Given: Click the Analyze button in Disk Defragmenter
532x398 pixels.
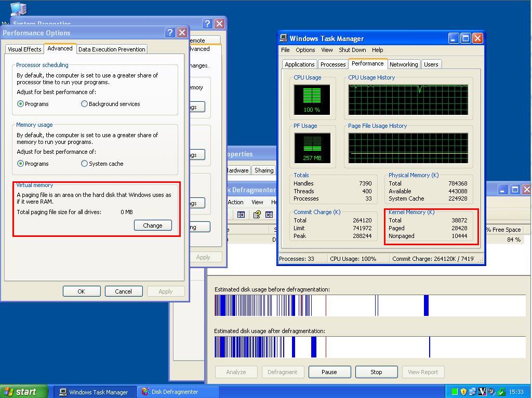Looking at the screenshot, I should [236, 372].
